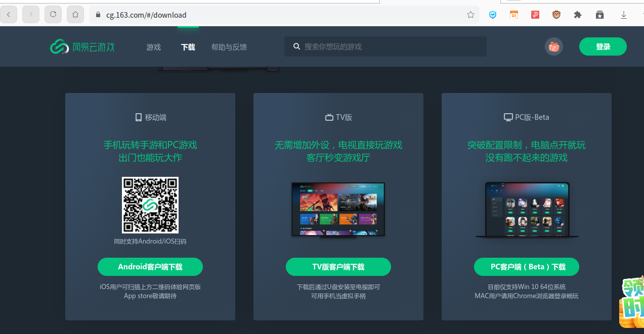This screenshot has width=644, height=334.
Task: Click the green 登录 button
Action: 603,46
